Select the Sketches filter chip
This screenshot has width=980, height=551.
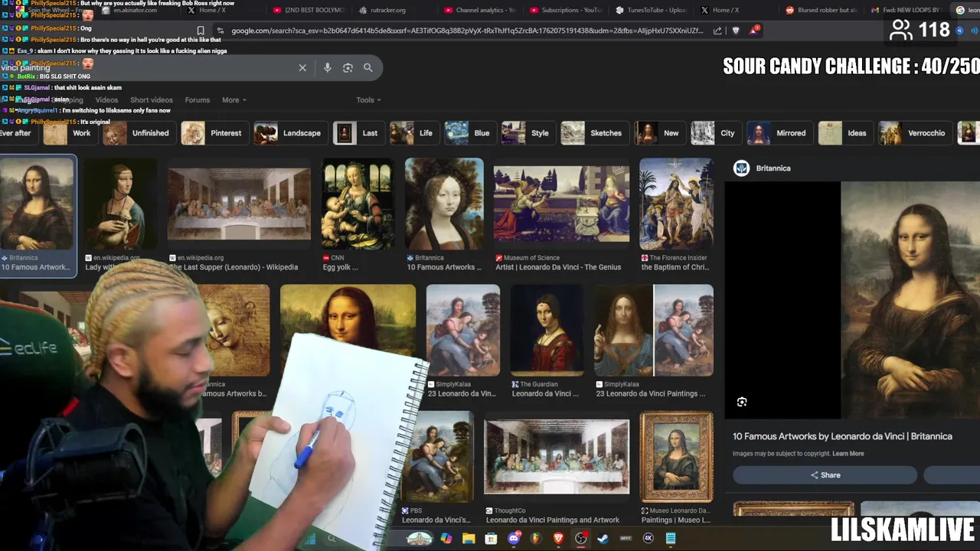point(594,133)
